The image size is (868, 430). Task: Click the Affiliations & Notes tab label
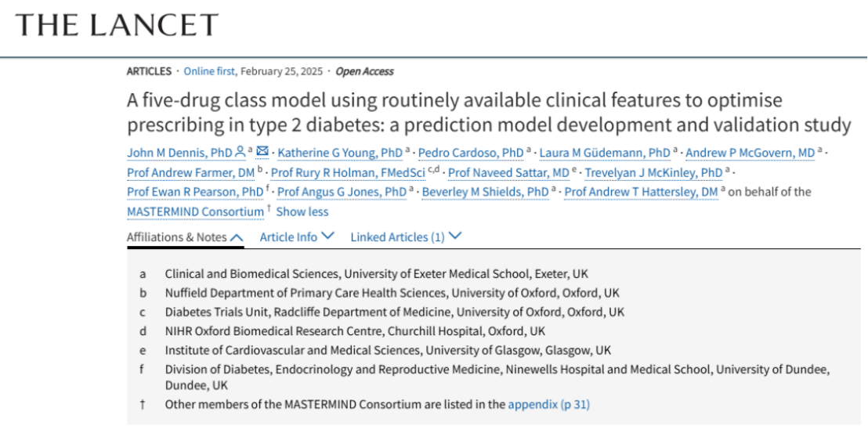click(x=177, y=237)
